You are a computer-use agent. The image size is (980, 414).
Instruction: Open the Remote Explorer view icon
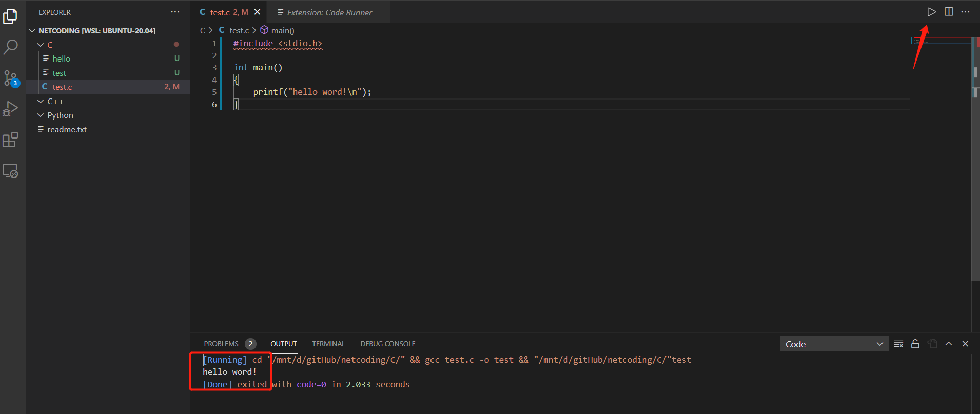point(10,170)
